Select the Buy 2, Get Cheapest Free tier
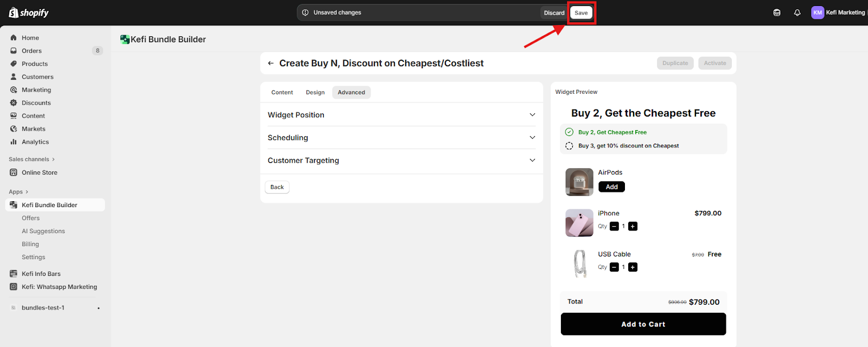This screenshot has height=347, width=868. pos(612,132)
